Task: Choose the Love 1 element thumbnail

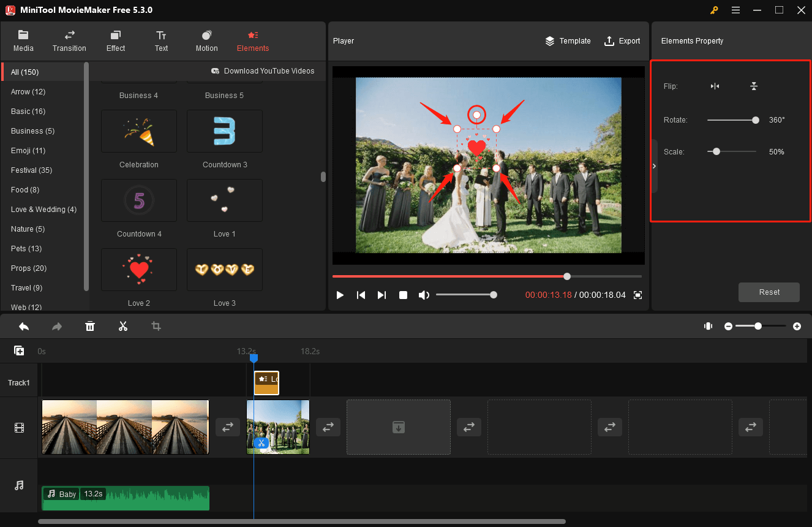Action: 225,200
